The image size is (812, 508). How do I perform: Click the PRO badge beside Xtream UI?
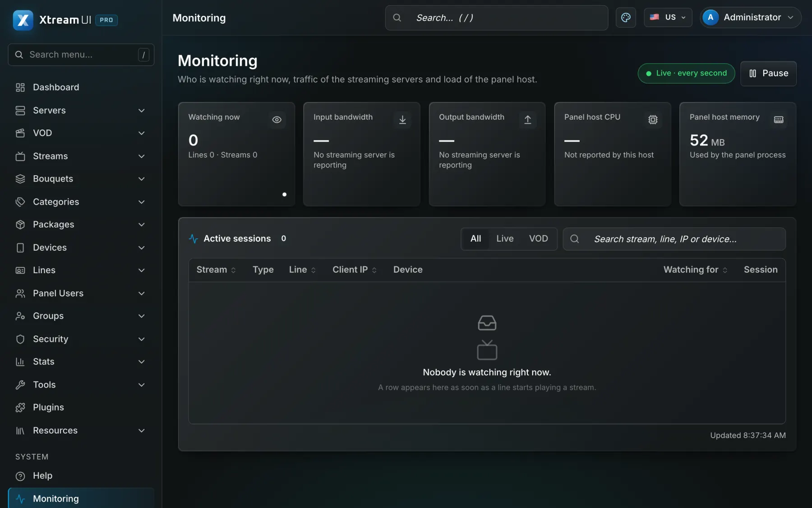click(106, 20)
